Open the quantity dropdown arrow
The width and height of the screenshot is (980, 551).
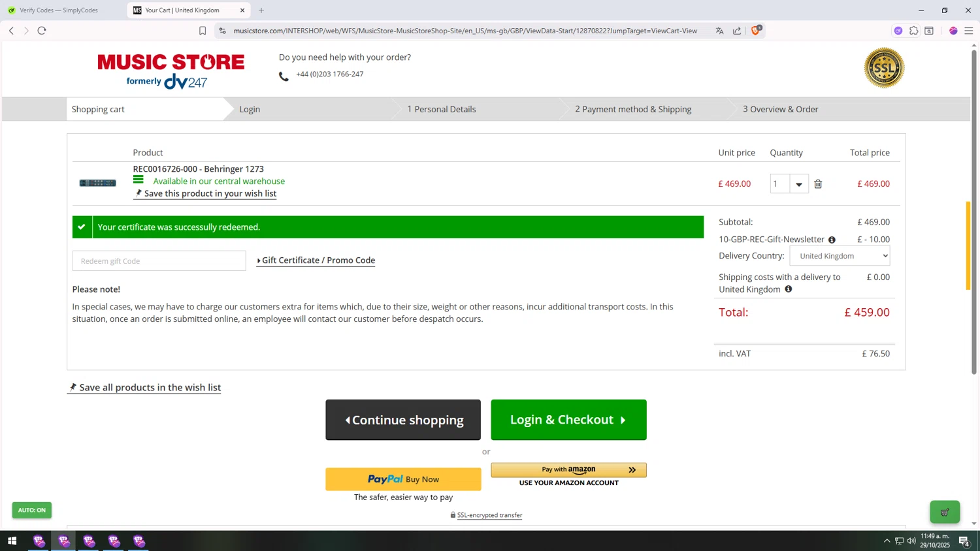pyautogui.click(x=799, y=184)
